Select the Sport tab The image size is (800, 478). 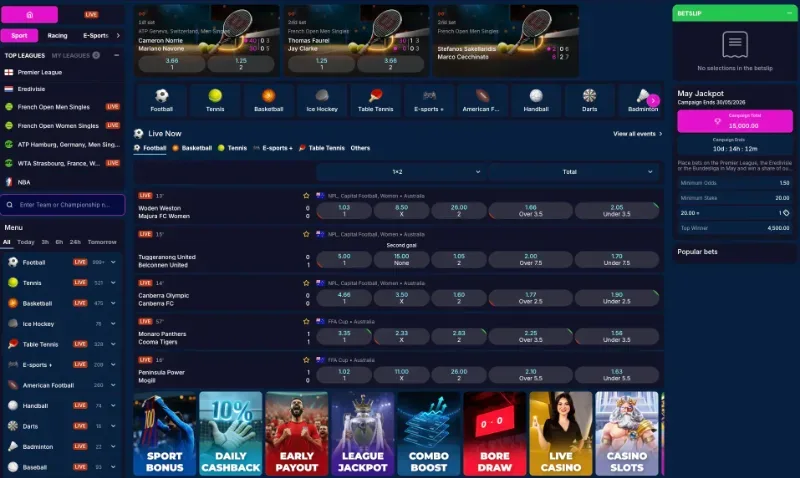pos(19,35)
